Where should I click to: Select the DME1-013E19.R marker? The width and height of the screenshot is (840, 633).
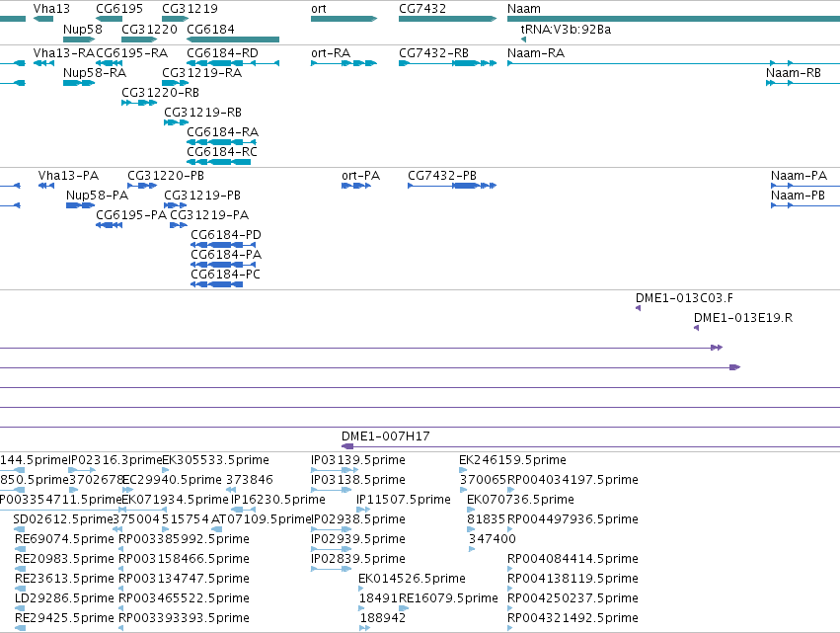coord(697,328)
